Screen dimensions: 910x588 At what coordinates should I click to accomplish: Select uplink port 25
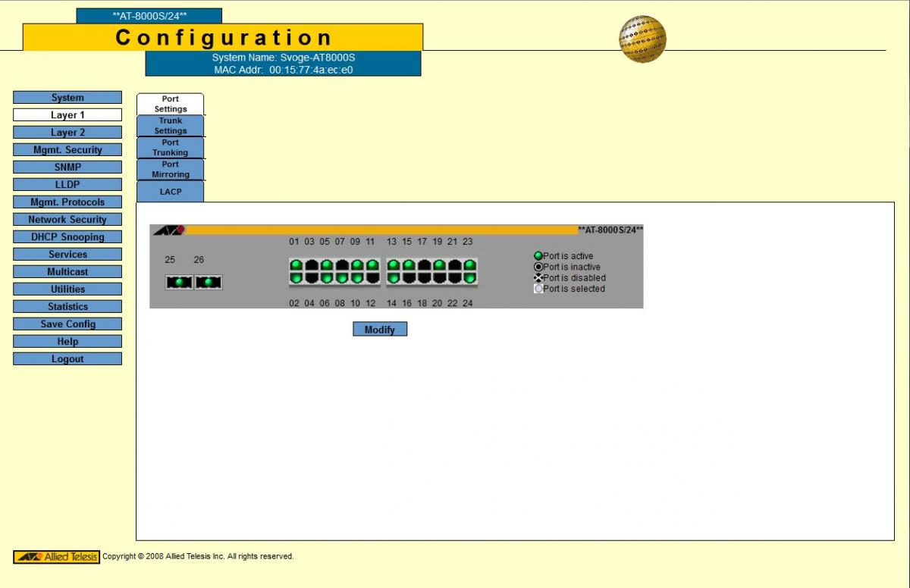pyautogui.click(x=179, y=283)
